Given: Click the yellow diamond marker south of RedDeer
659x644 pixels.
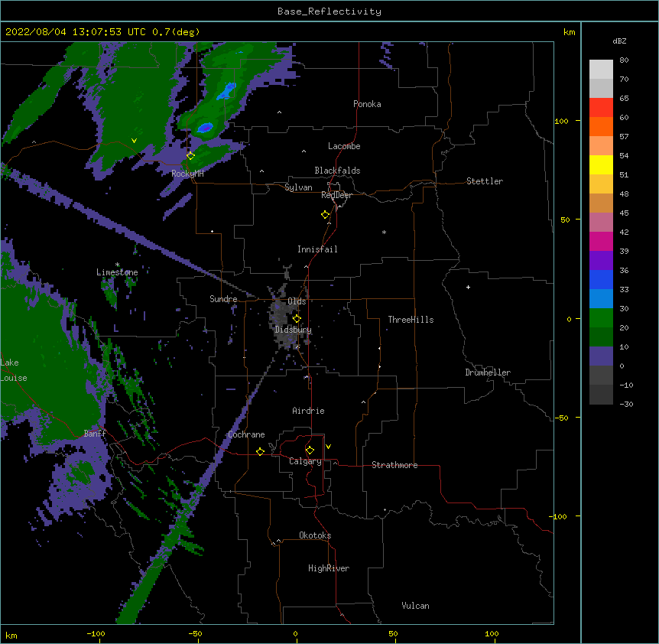Looking at the screenshot, I should tap(325, 214).
